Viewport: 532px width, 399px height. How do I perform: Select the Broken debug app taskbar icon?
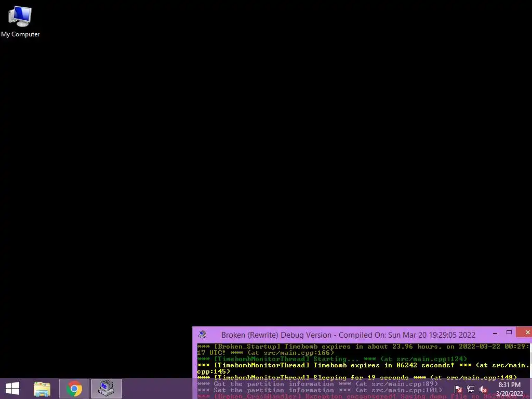point(106,389)
